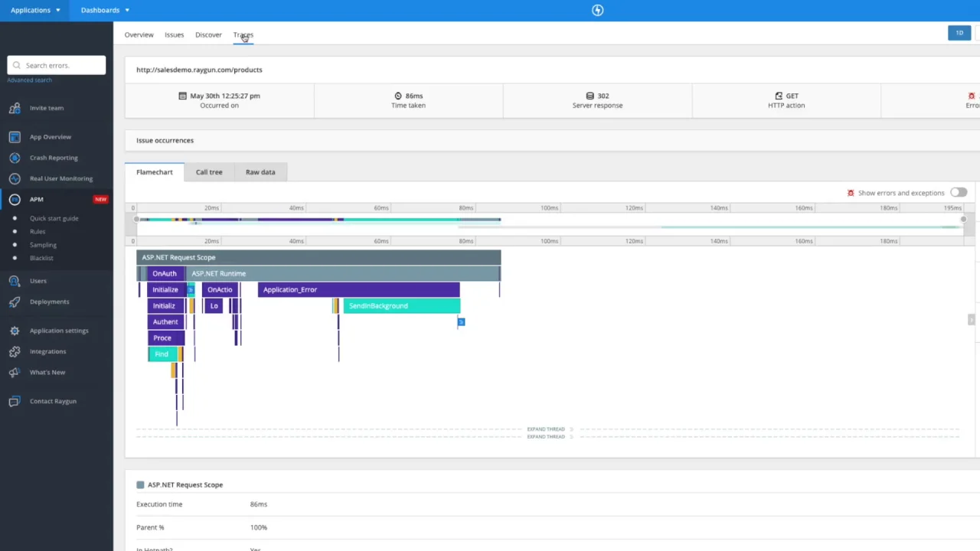Select the 1D time range button
The image size is (980, 551).
pos(959,33)
